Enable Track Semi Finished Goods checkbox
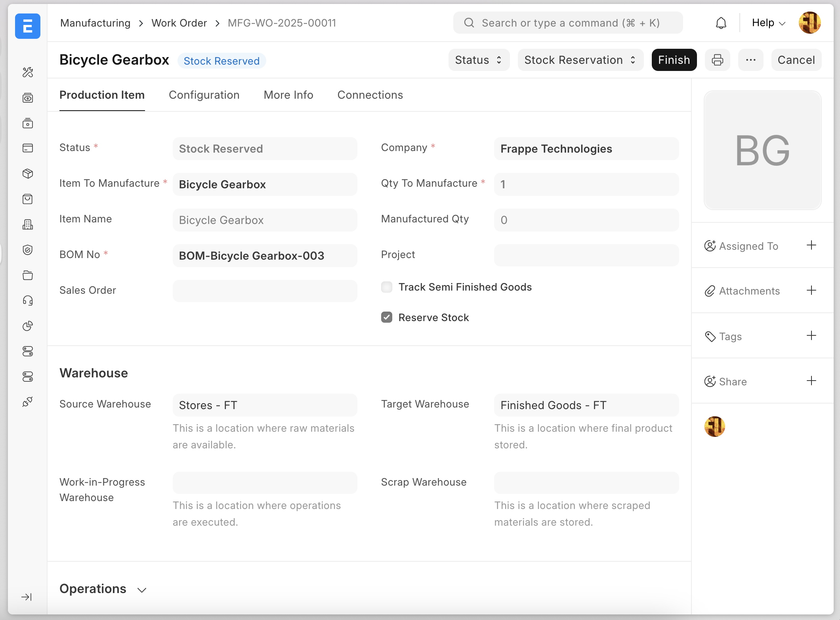The image size is (840, 620). pyautogui.click(x=386, y=287)
